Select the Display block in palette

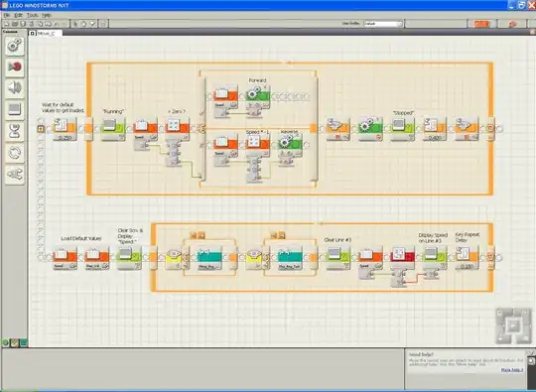click(15, 109)
